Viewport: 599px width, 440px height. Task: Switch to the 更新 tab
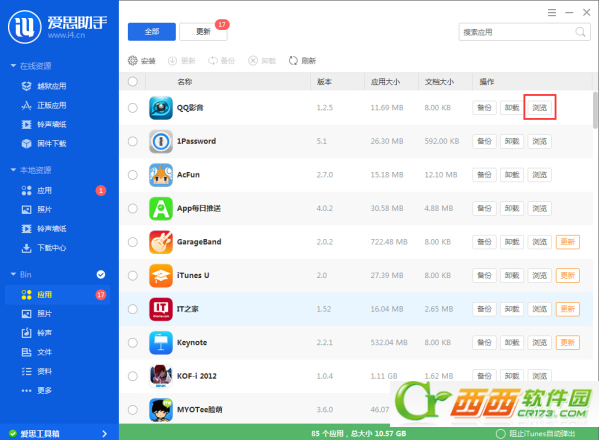point(203,32)
